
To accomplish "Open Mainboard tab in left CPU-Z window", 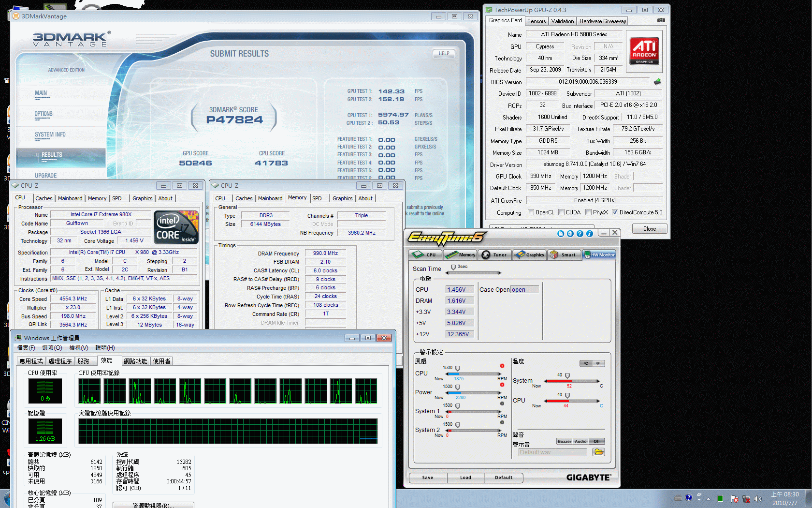I will [x=70, y=198].
